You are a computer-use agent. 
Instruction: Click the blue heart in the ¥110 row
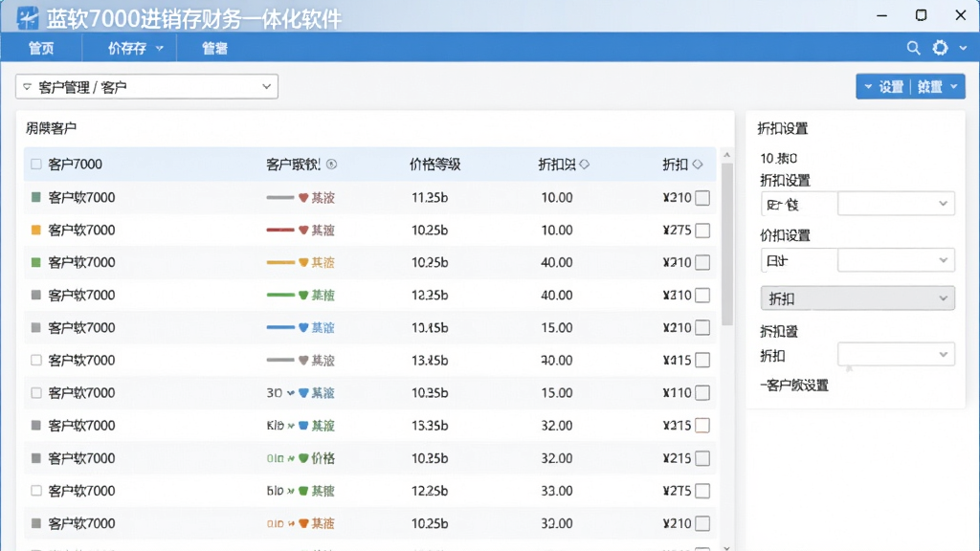point(303,393)
